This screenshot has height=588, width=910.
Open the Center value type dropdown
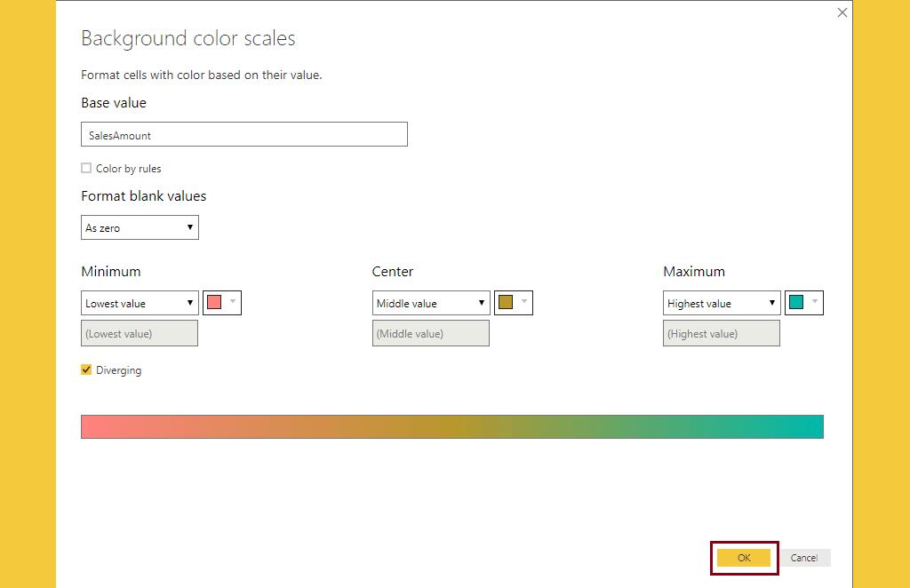point(430,303)
